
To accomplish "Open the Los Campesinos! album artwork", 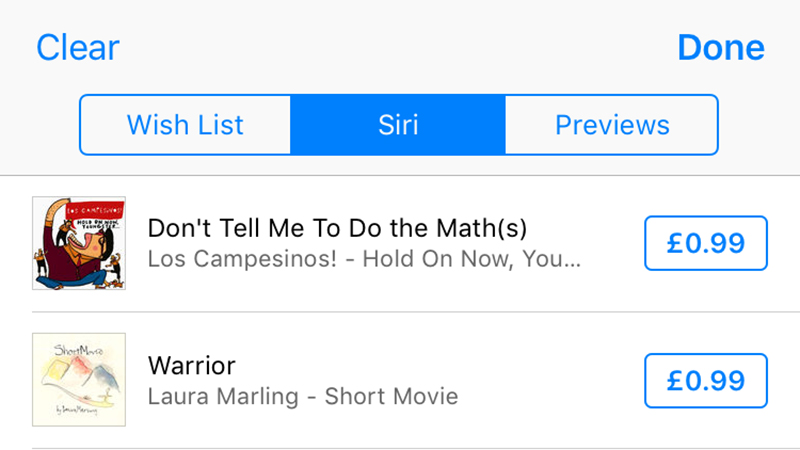I will [79, 243].
